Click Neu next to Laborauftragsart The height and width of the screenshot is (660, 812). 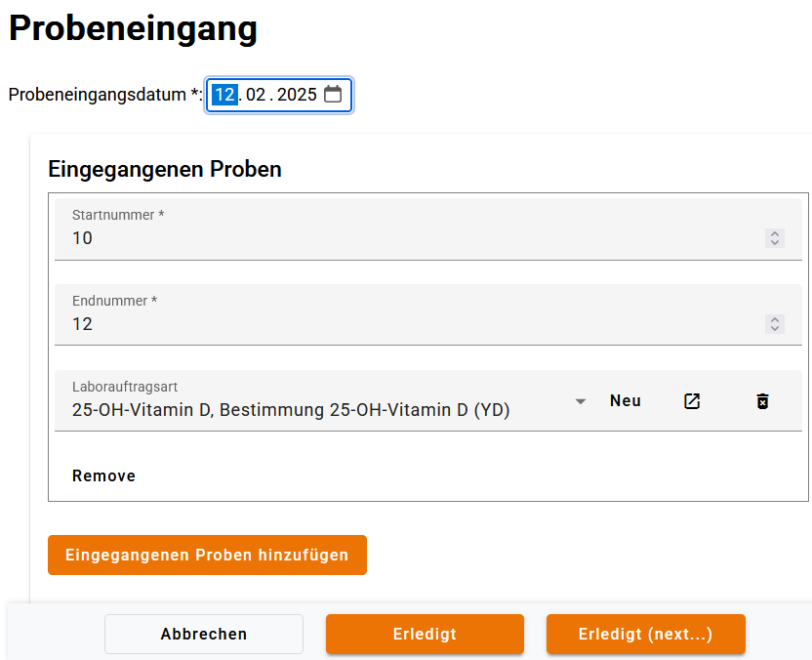pos(625,400)
